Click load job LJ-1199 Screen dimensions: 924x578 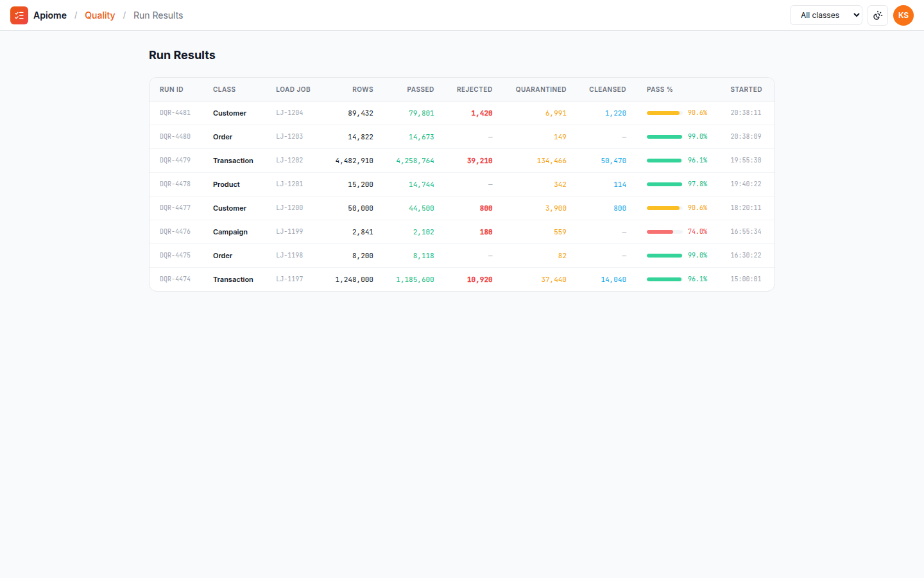click(x=289, y=232)
